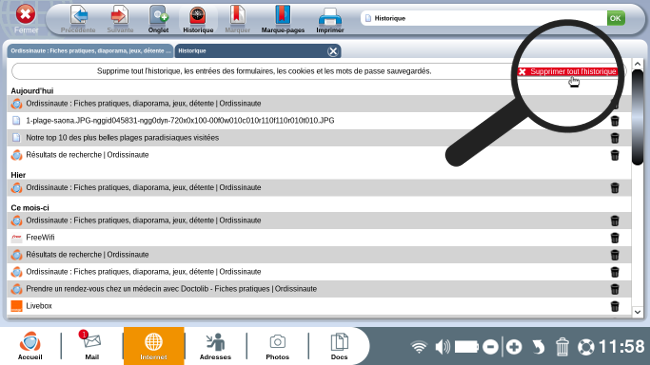Image resolution: width=650 pixels, height=365 pixels.
Task: Delete the FreeWifi history entry
Action: pyautogui.click(x=615, y=238)
